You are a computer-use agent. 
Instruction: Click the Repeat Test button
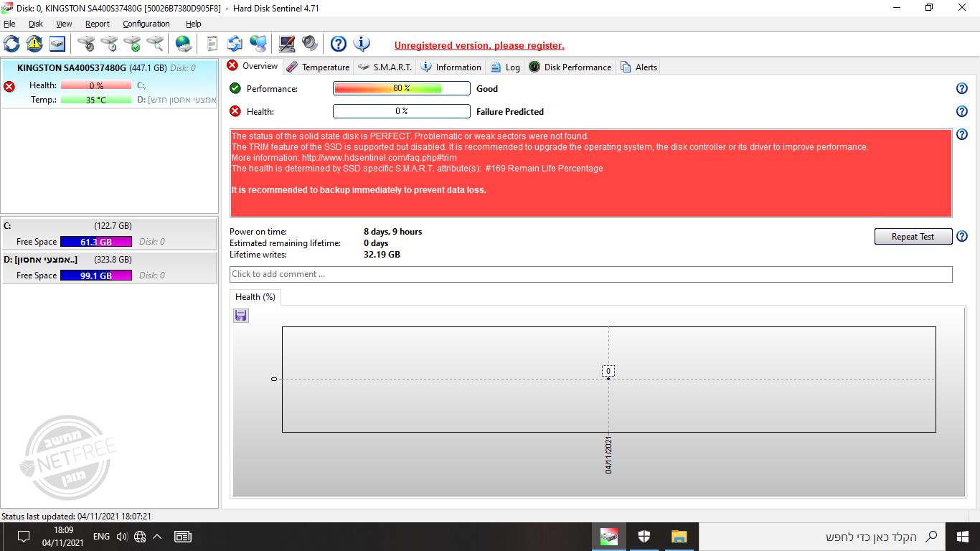[x=913, y=237]
